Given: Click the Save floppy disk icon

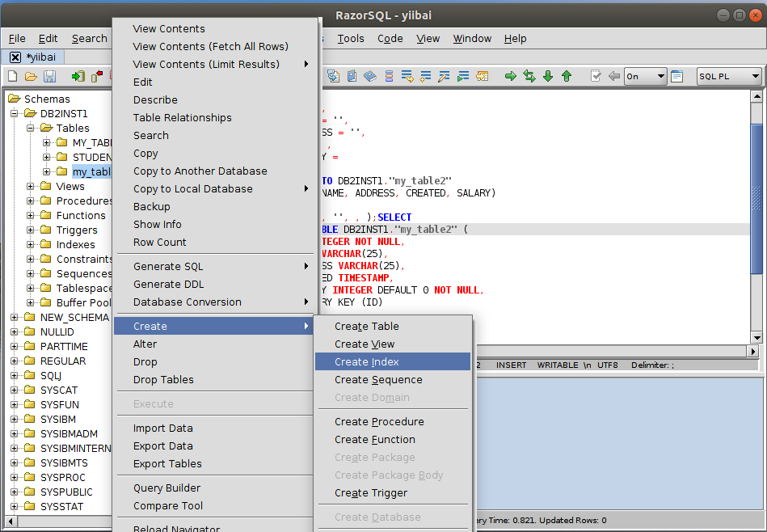Looking at the screenshot, I should tap(49, 76).
